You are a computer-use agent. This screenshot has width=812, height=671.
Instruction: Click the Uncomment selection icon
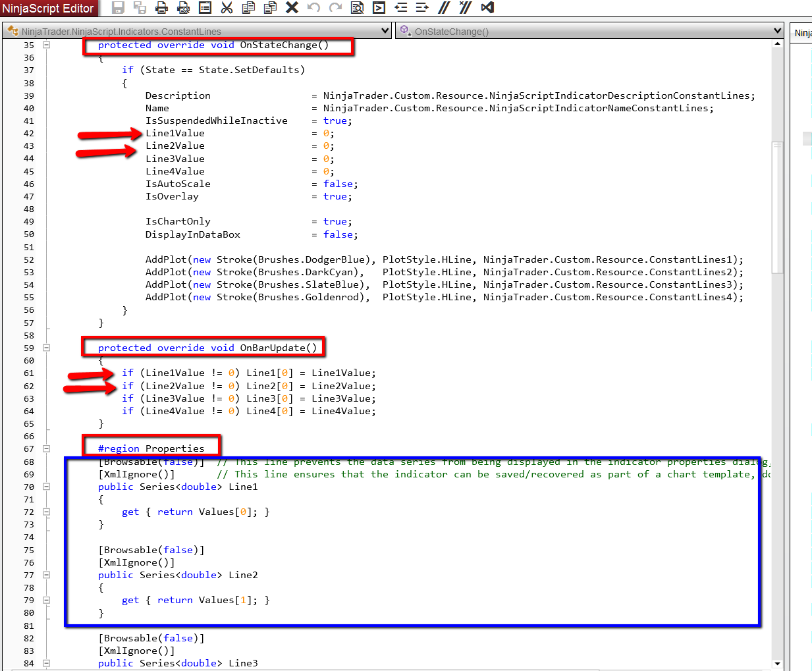[466, 7]
